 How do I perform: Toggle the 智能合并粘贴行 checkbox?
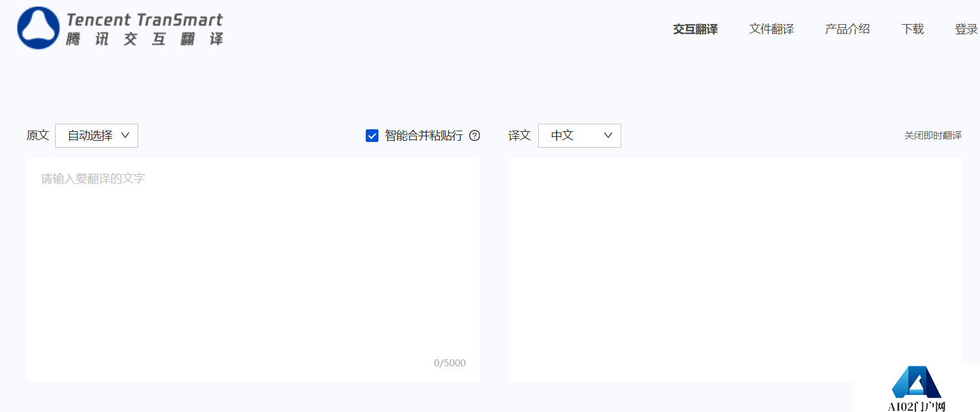click(x=372, y=136)
